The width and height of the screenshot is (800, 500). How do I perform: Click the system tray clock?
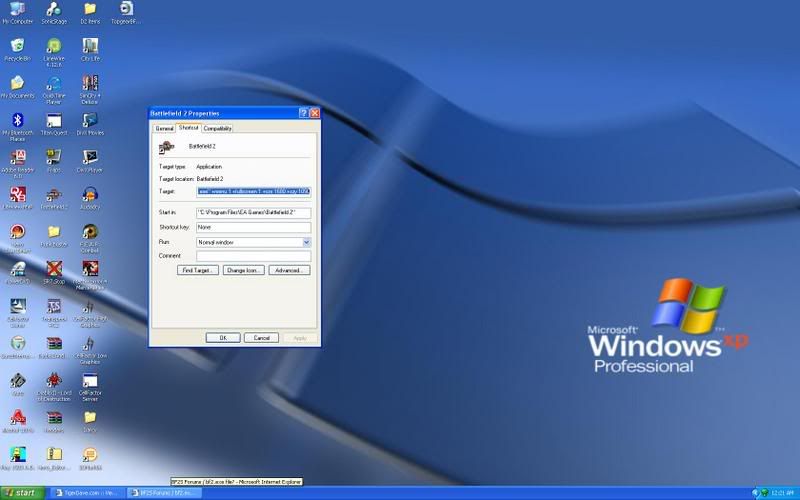pyautogui.click(x=782, y=493)
